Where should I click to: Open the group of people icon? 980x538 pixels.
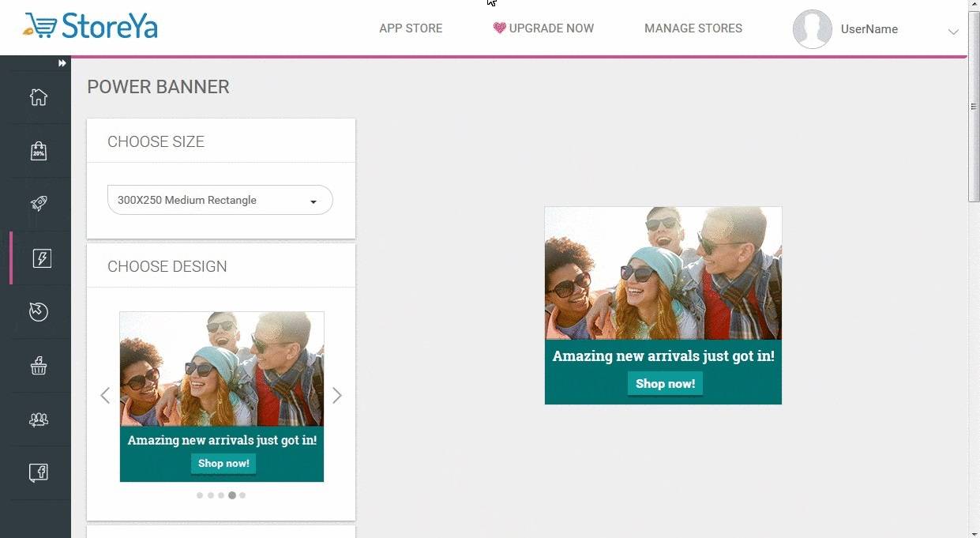pos(38,419)
